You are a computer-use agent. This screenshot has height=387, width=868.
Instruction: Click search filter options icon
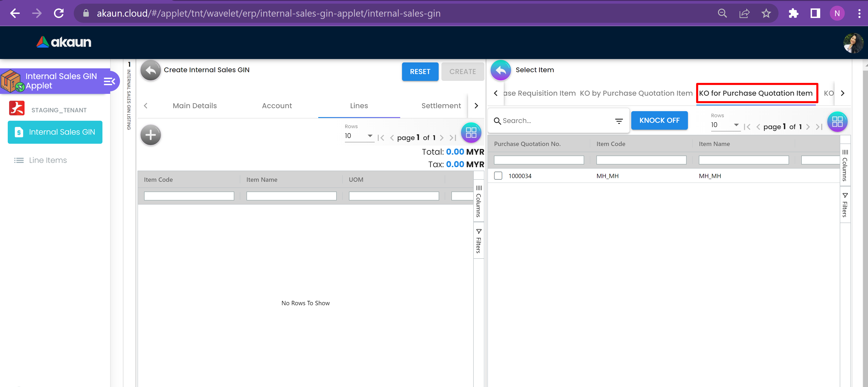(x=619, y=121)
